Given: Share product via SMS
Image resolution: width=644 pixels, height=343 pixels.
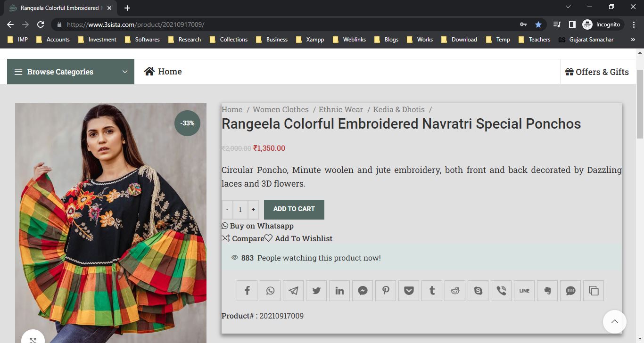Looking at the screenshot, I should 570,291.
